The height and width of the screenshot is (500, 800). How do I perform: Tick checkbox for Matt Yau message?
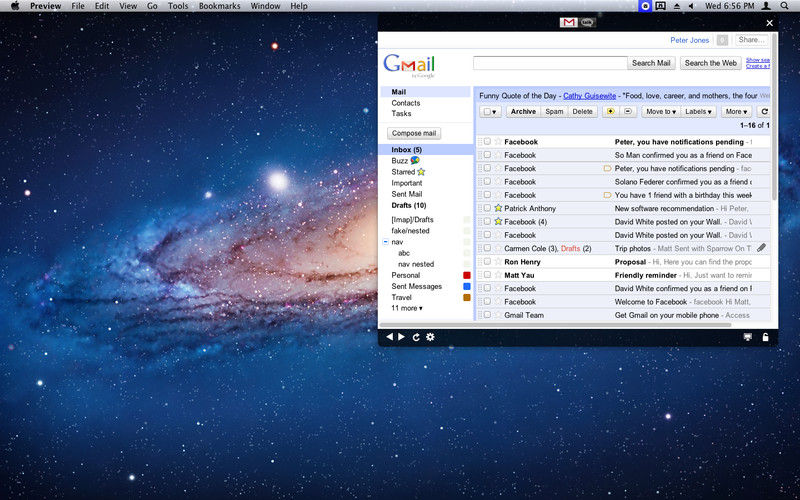coord(487,274)
